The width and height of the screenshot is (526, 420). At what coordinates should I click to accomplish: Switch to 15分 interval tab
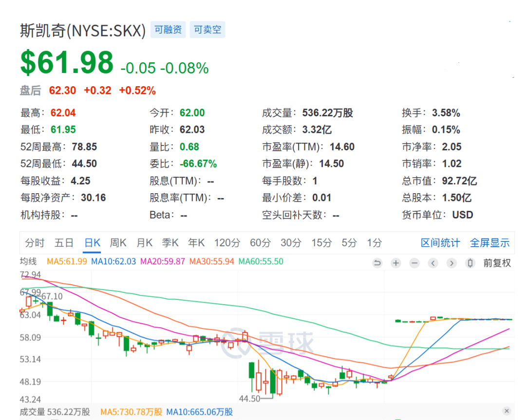[321, 243]
